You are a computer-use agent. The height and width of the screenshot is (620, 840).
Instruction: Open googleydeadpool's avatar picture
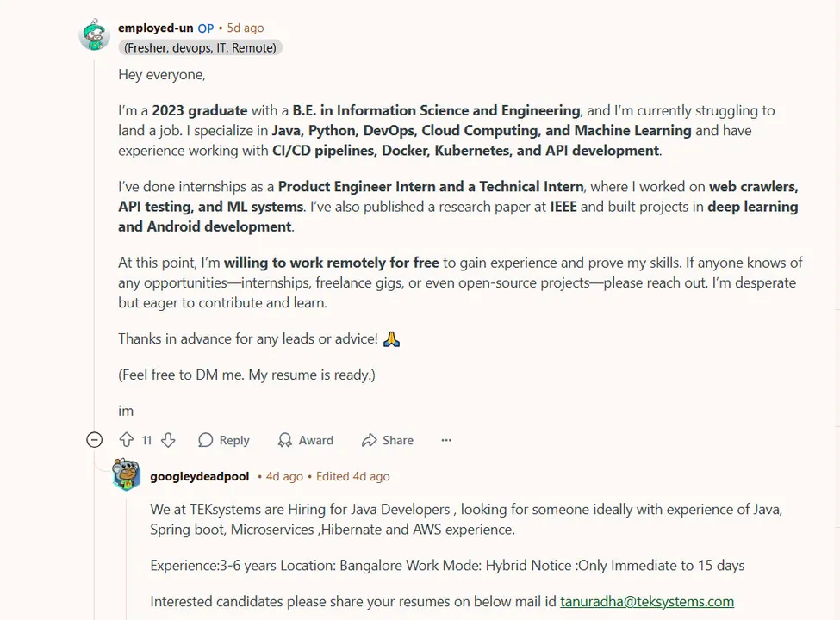coord(127,474)
